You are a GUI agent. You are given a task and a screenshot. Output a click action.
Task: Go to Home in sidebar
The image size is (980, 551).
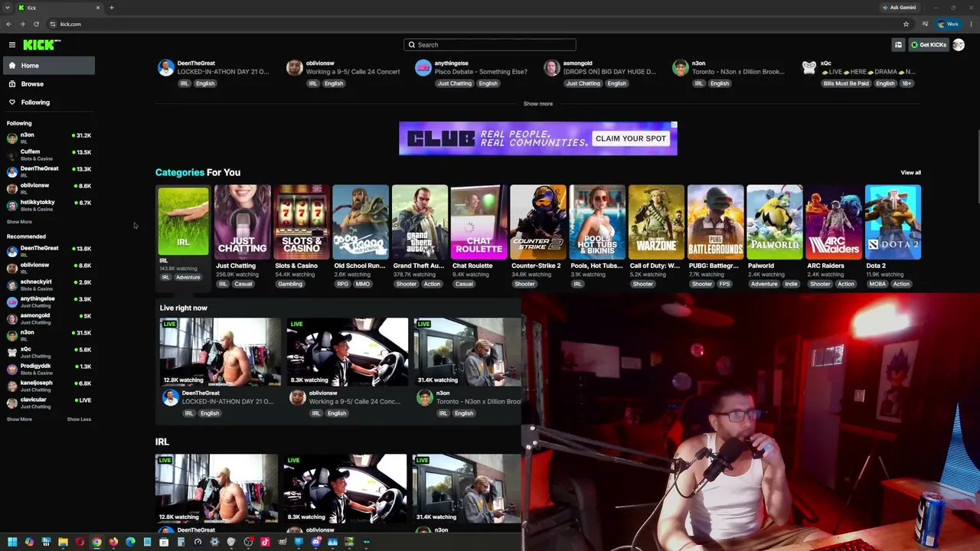click(x=47, y=66)
